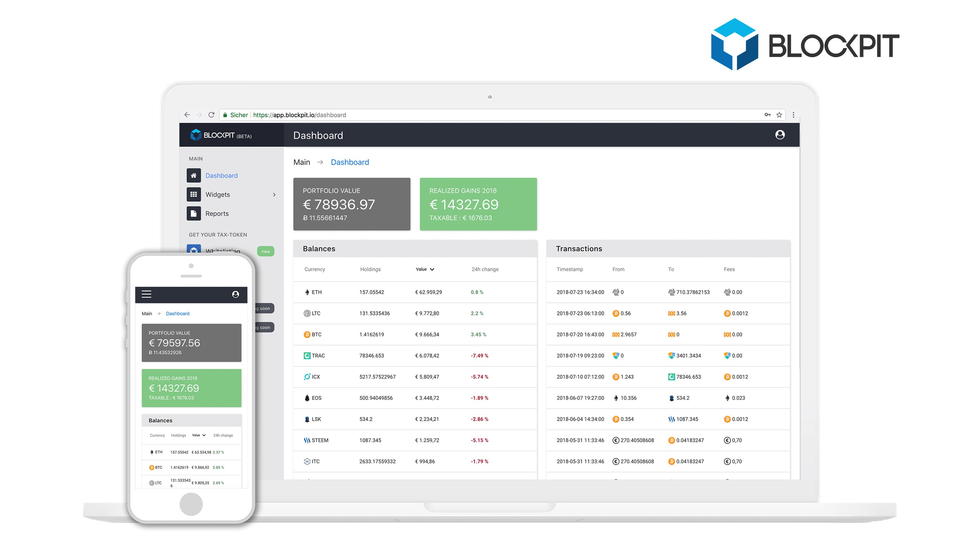Select the transaction dated 2018-07-19 09:23:00
The width and height of the screenshot is (980, 552).
pos(668,356)
